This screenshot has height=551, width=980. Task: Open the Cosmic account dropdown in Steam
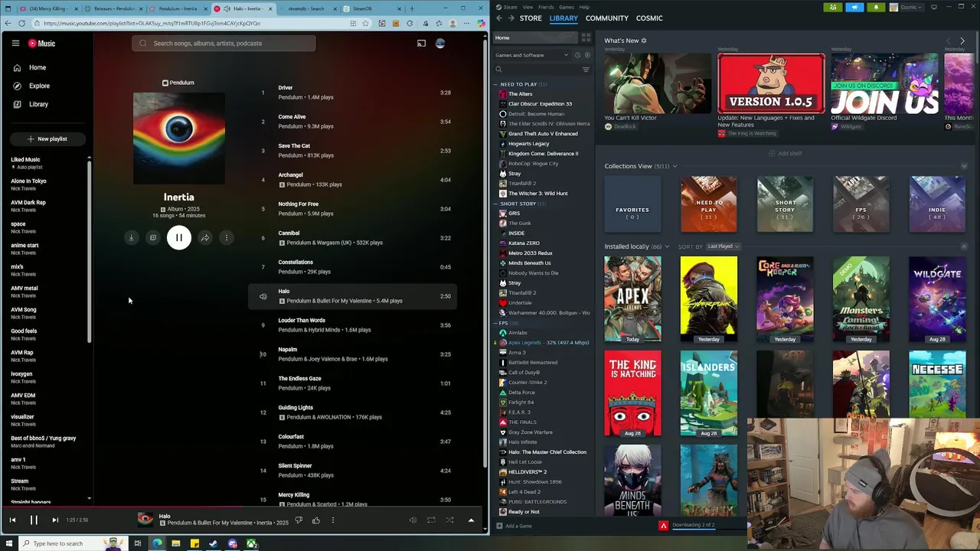tap(906, 7)
